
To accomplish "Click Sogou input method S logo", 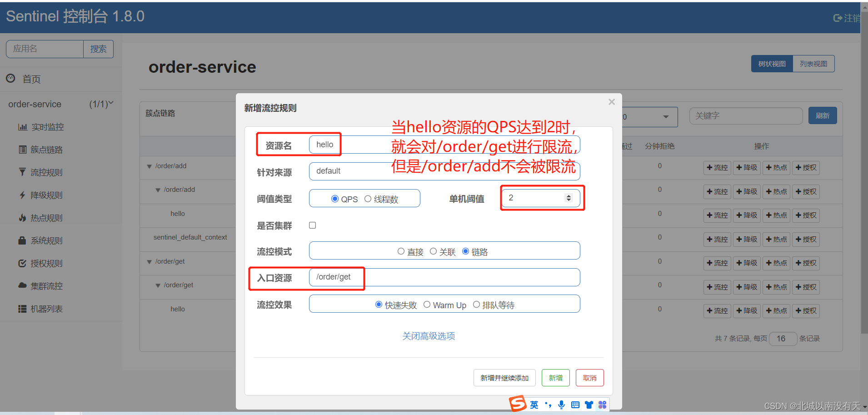I will coord(517,404).
